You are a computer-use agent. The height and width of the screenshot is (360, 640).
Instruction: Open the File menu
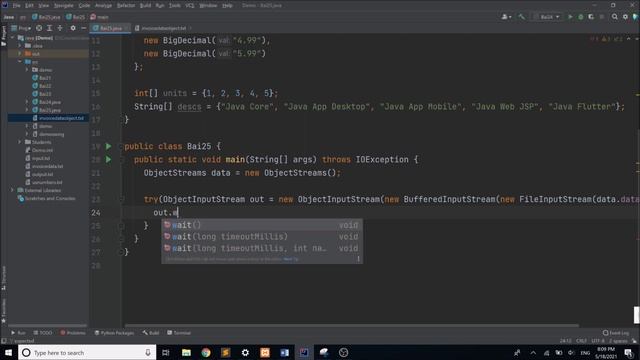pos(16,5)
